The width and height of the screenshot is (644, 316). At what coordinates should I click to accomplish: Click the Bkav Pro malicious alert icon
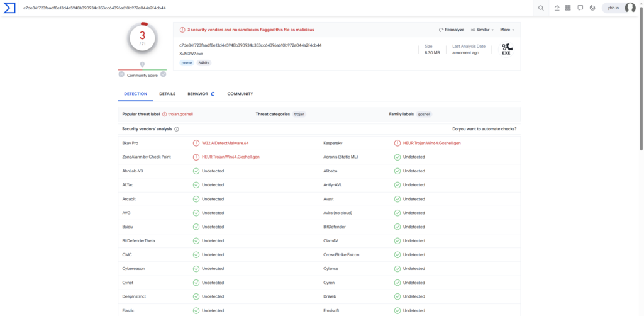(196, 143)
